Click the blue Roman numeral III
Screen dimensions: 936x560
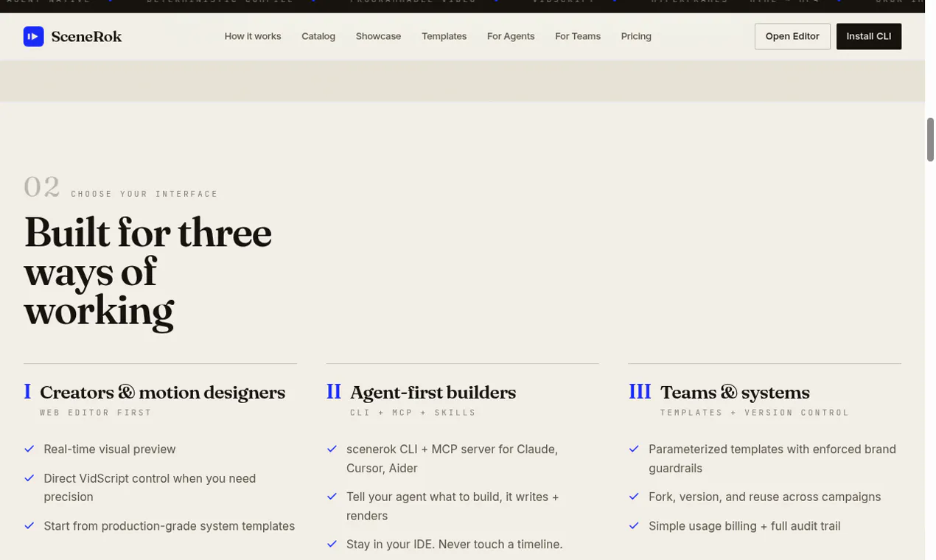640,392
